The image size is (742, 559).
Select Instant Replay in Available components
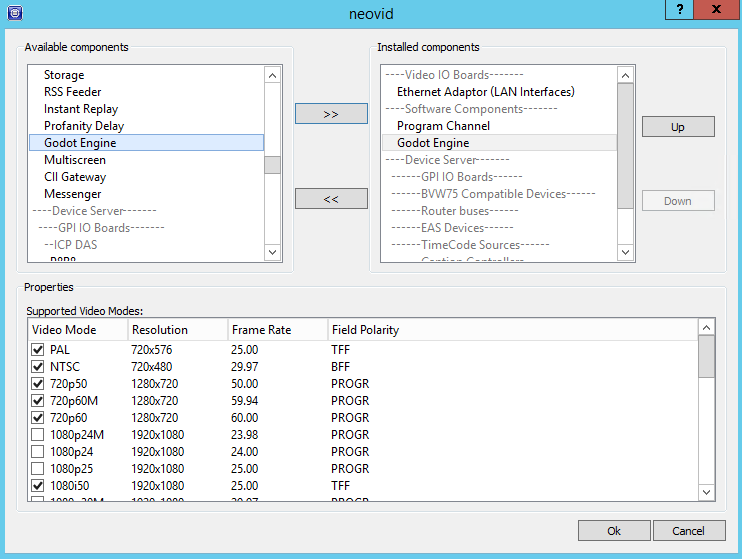(147, 109)
